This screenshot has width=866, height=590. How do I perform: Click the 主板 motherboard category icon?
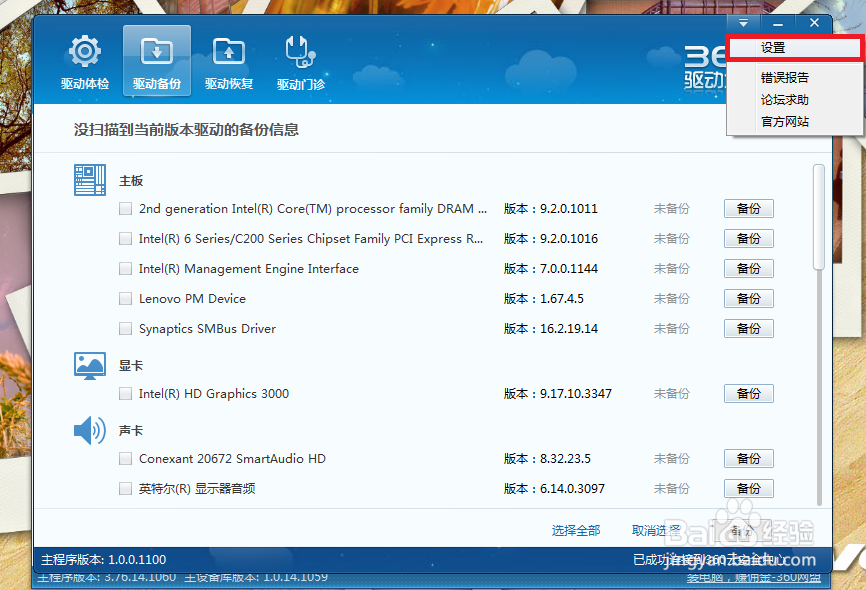(89, 180)
